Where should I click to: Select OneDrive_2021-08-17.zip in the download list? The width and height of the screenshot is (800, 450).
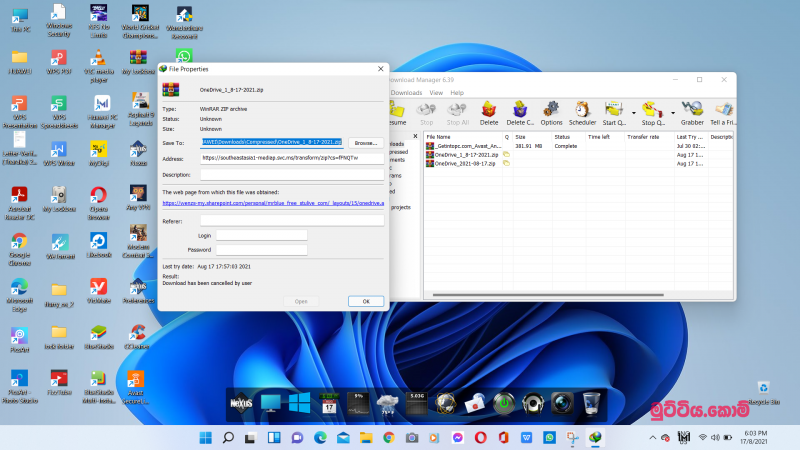coord(579,163)
